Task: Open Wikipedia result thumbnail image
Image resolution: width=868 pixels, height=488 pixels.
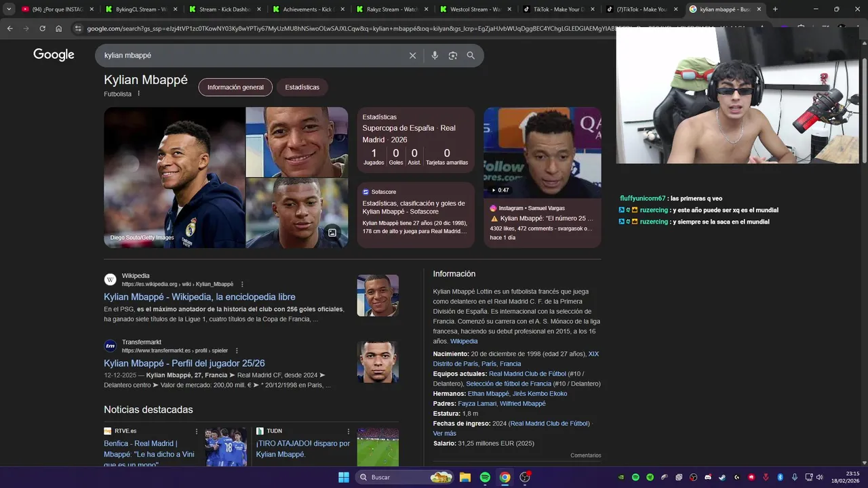Action: point(378,296)
